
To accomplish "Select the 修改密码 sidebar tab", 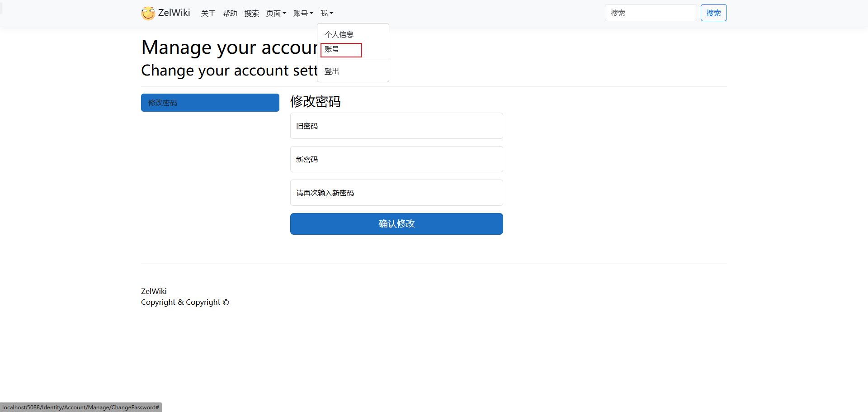I will 210,103.
